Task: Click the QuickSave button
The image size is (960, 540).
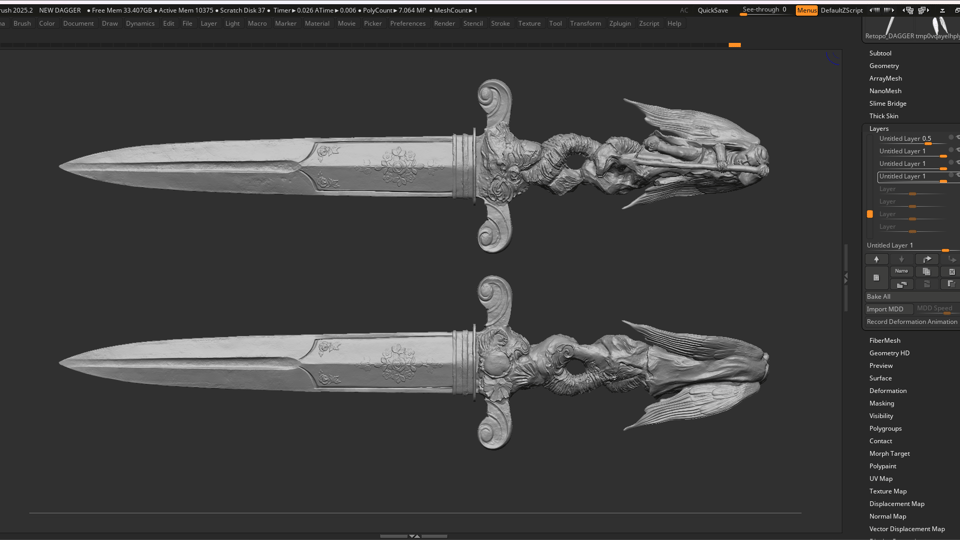Action: pyautogui.click(x=713, y=10)
